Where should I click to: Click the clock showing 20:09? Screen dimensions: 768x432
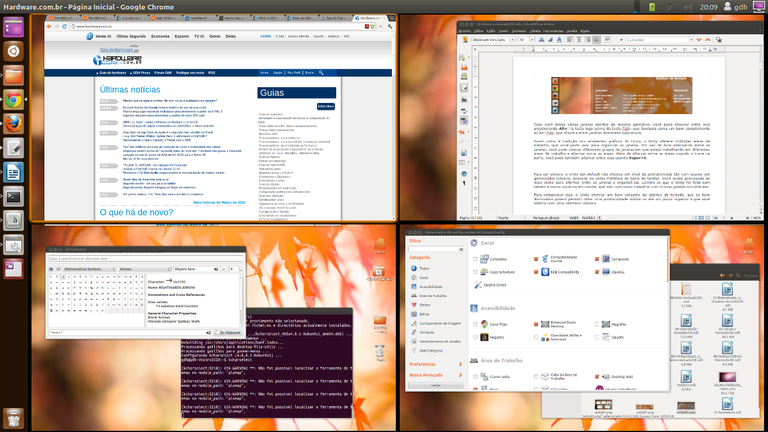point(708,6)
